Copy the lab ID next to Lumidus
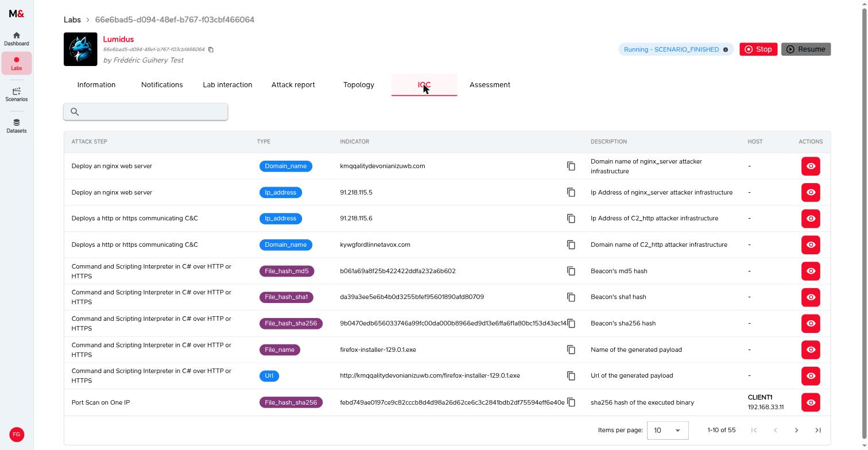This screenshot has height=450, width=868. (x=211, y=49)
